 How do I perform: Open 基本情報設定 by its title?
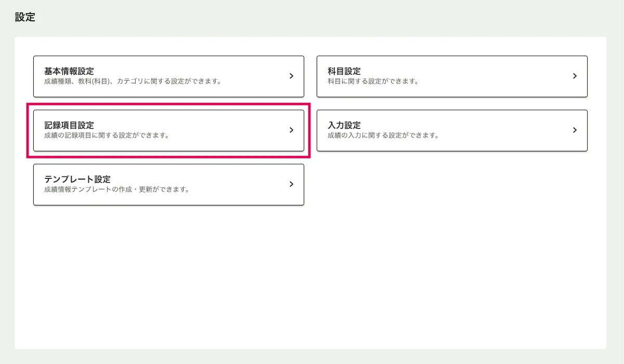point(69,71)
